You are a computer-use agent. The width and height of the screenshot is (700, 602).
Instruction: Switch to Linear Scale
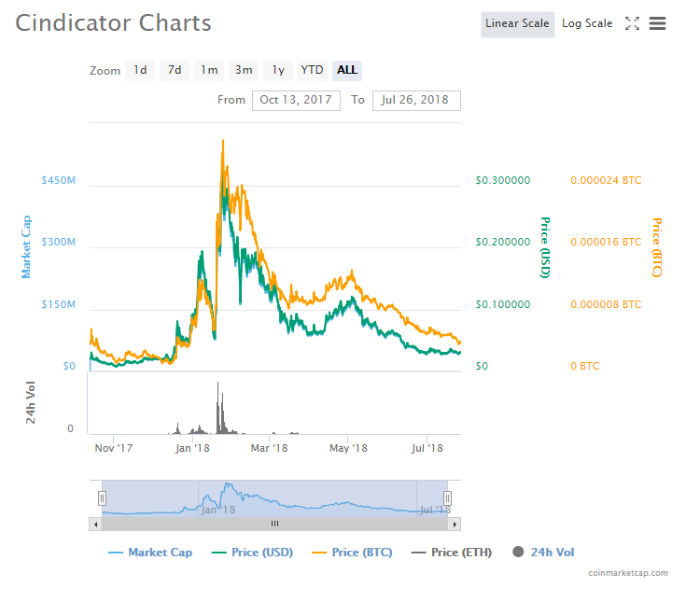[517, 24]
